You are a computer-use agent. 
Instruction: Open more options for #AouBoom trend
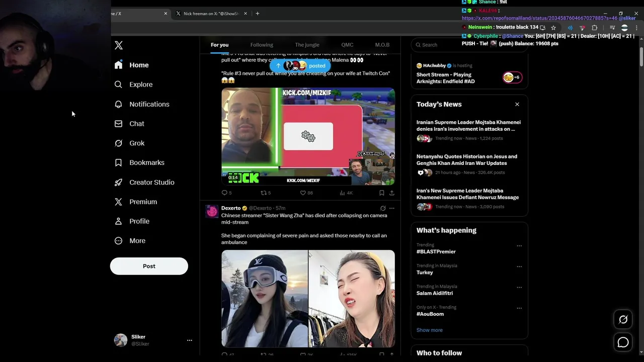[x=519, y=308]
